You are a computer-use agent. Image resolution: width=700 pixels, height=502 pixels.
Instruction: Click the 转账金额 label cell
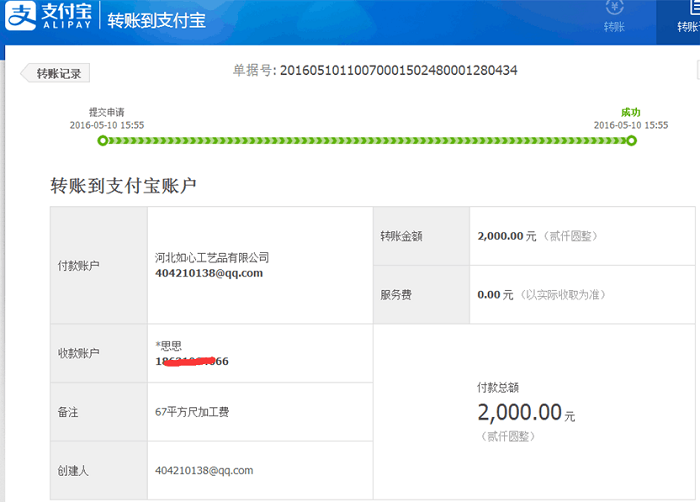pyautogui.click(x=421, y=236)
